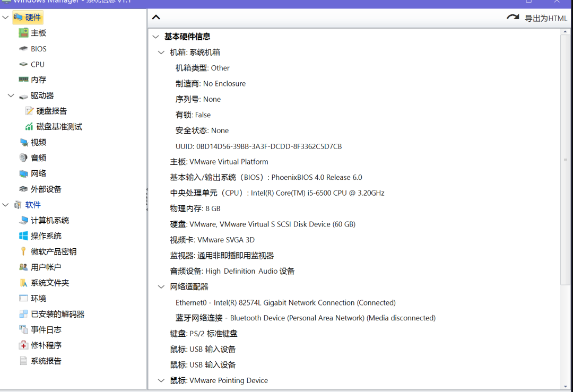Click the 事件日志 event log icon
The image size is (573, 392).
point(23,329)
